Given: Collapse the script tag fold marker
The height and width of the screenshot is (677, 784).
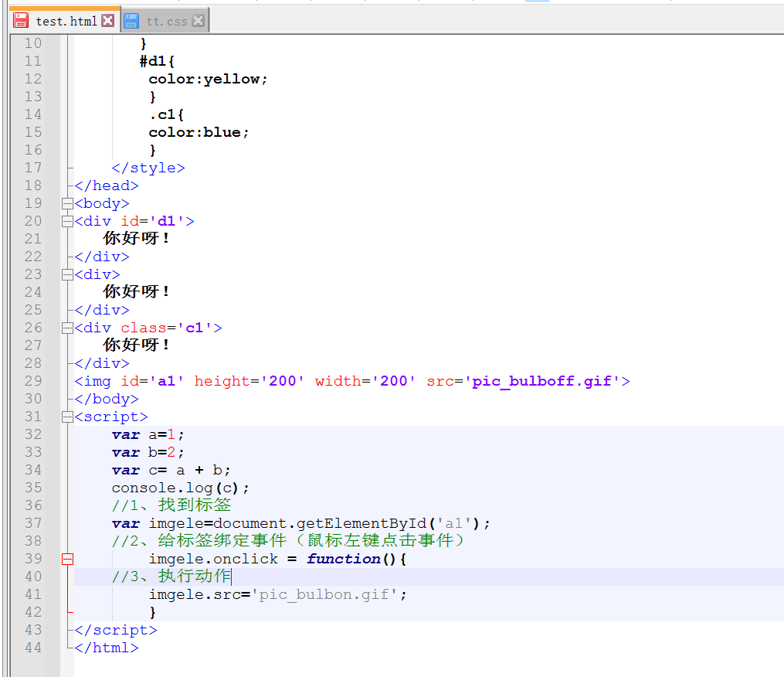Looking at the screenshot, I should [67, 417].
